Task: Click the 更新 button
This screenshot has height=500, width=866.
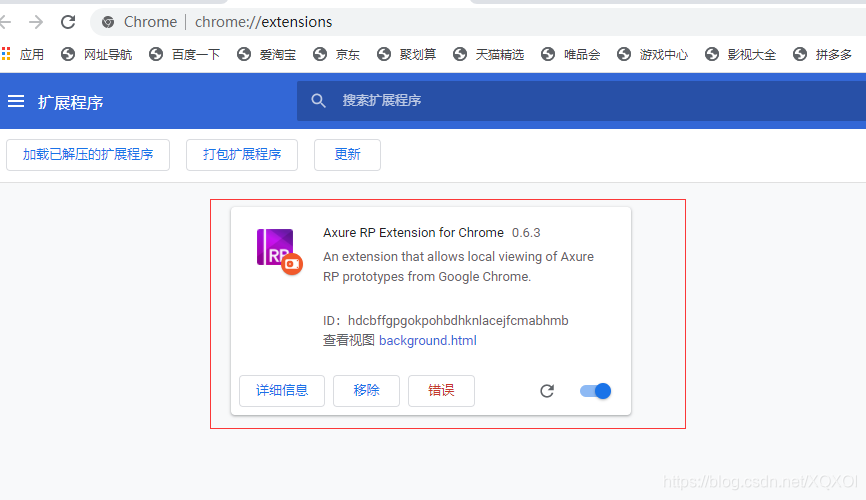Action: point(347,155)
